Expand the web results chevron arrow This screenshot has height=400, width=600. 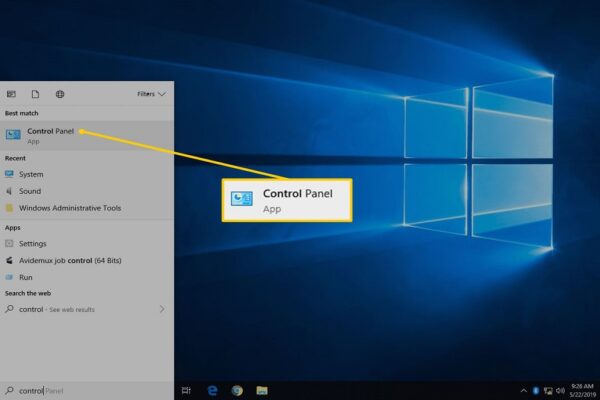point(162,309)
